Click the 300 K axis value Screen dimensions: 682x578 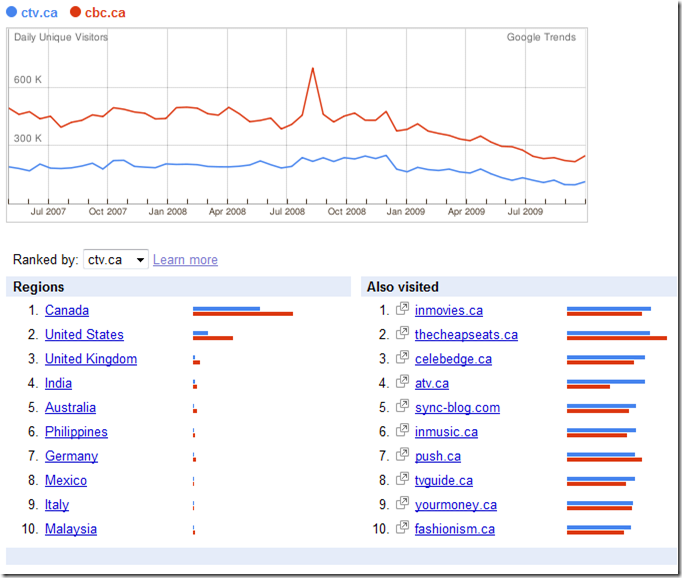point(27,138)
